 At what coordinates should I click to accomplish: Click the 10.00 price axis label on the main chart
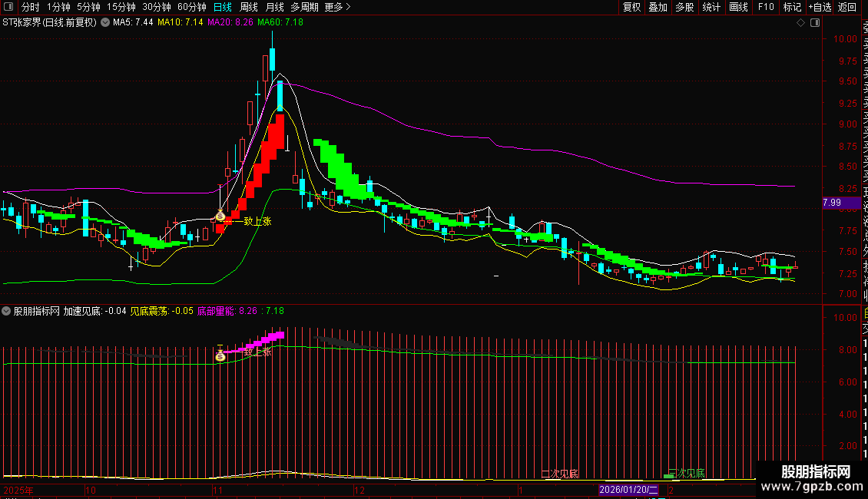pyautogui.click(x=845, y=39)
